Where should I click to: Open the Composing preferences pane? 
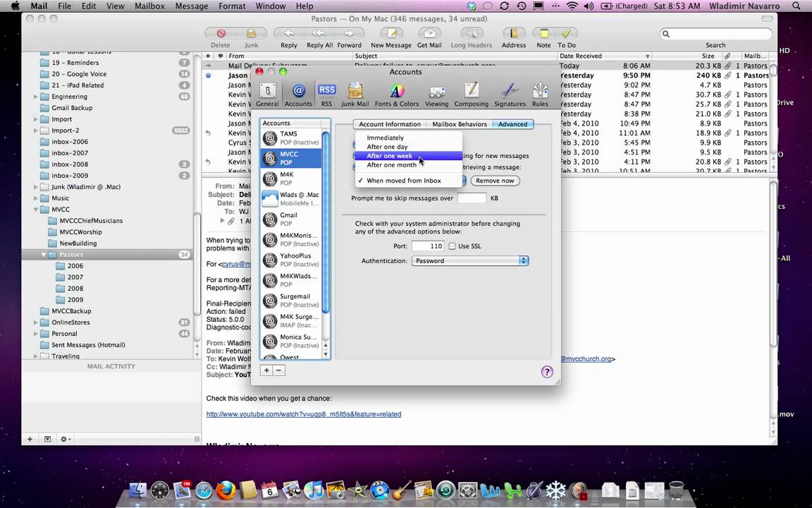(x=472, y=95)
